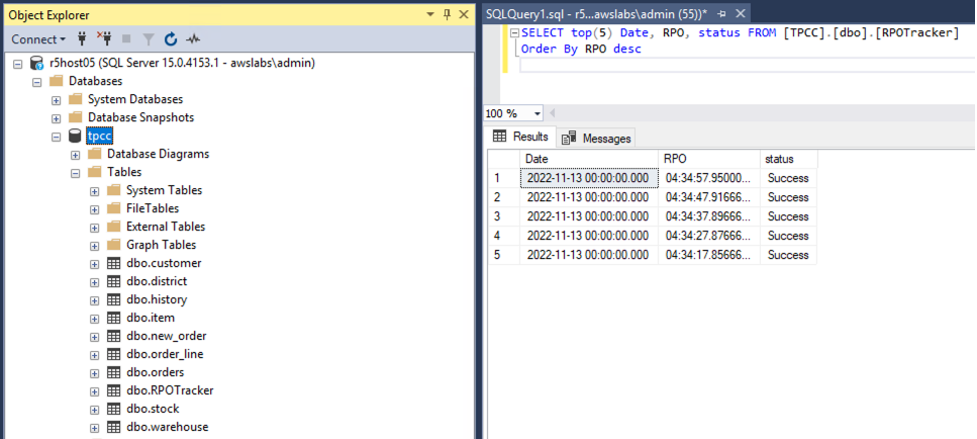Click the FileTables folder icon
Viewport: 977px width, 439px height.
pos(113,208)
